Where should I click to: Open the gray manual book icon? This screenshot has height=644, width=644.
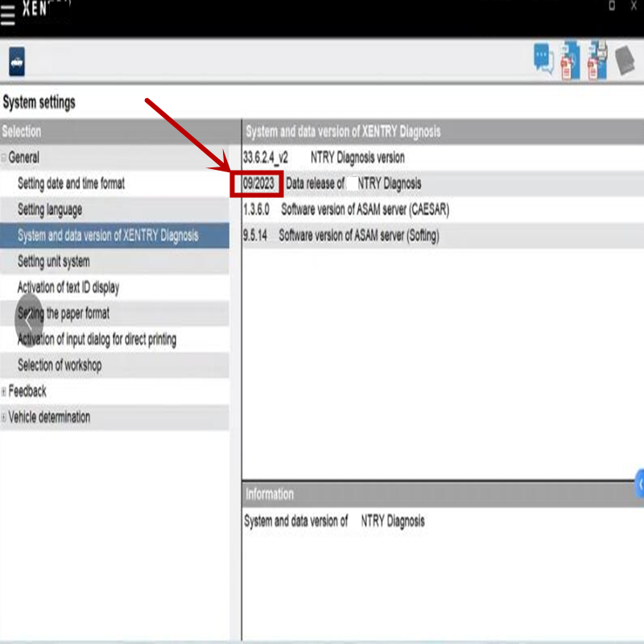click(625, 60)
